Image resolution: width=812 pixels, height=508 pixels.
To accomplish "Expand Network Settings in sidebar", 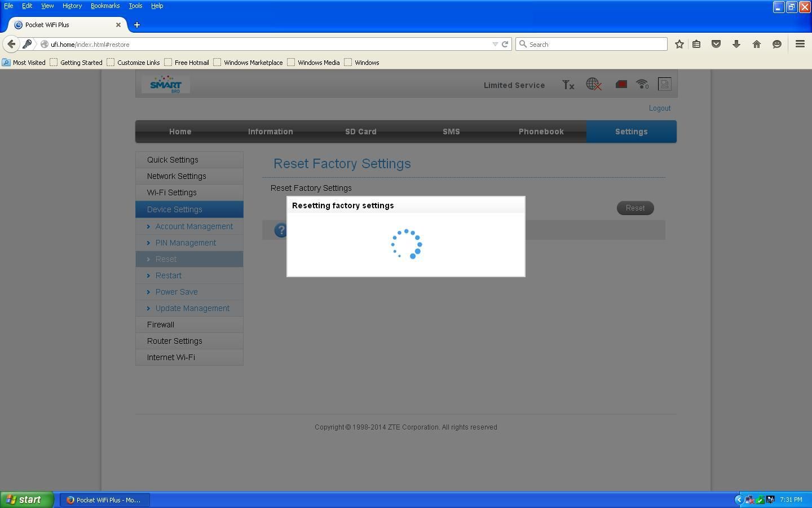I will (176, 176).
